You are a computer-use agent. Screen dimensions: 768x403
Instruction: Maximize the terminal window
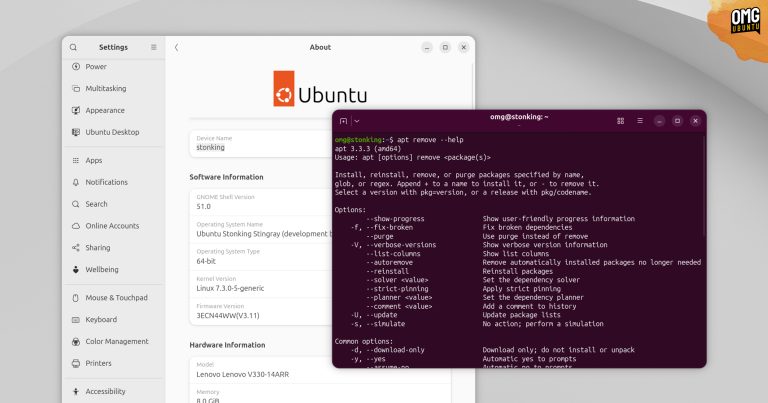[x=677, y=121]
